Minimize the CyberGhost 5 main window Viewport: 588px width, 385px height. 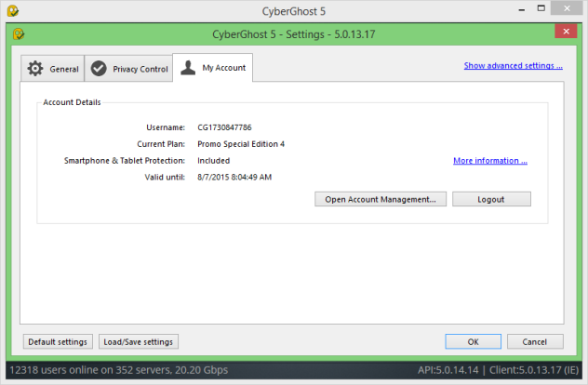[522, 9]
